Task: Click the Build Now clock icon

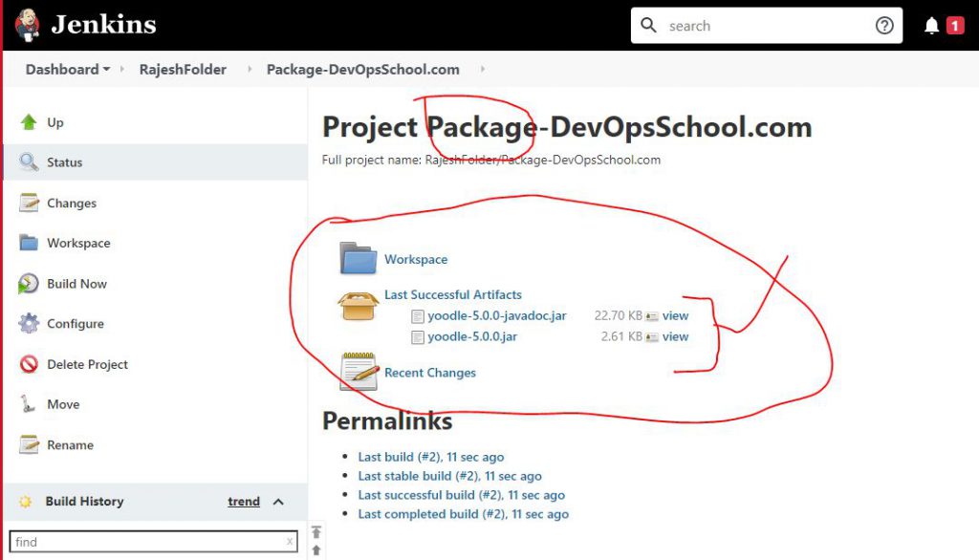Action: pos(29,284)
